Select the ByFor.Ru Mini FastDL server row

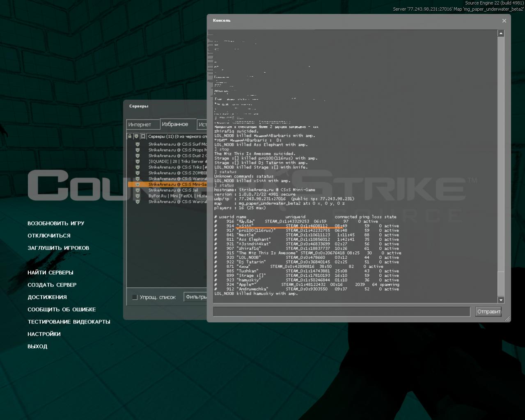pos(167,196)
